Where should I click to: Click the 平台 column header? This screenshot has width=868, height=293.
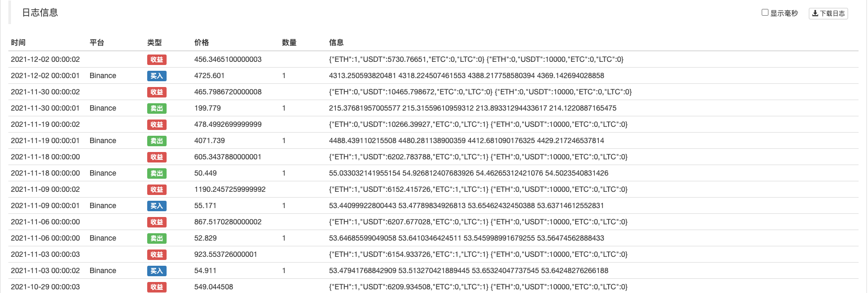97,42
